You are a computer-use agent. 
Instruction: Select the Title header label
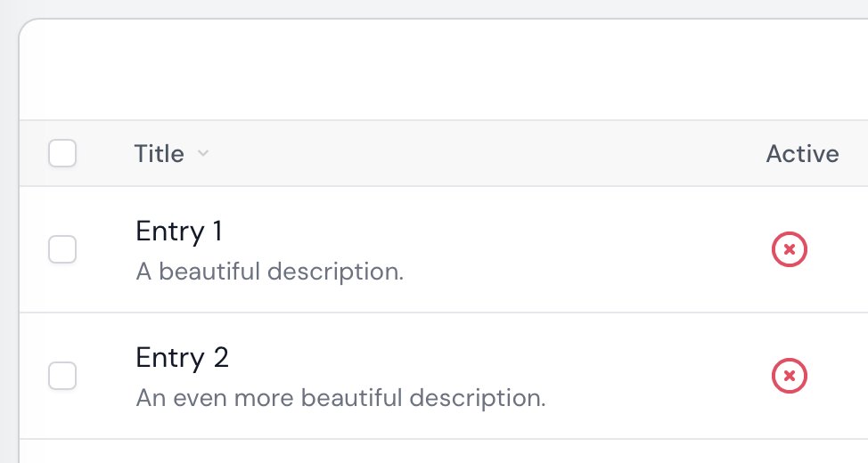pyautogui.click(x=160, y=154)
